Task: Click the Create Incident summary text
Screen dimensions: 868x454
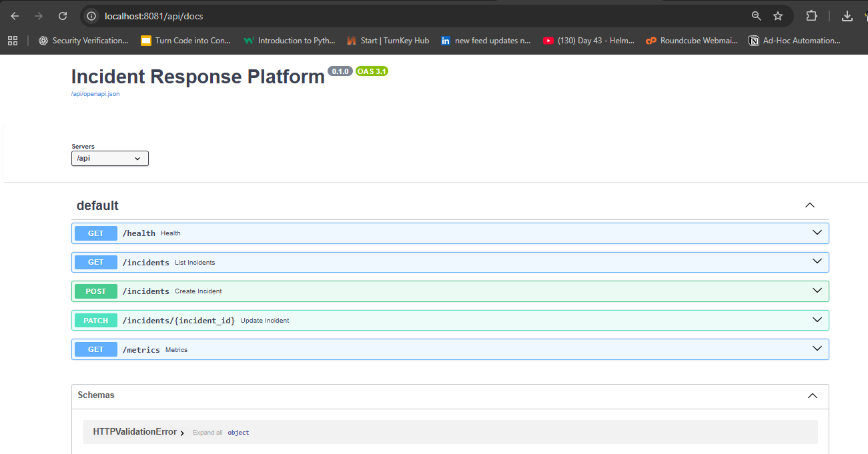Action: (198, 291)
